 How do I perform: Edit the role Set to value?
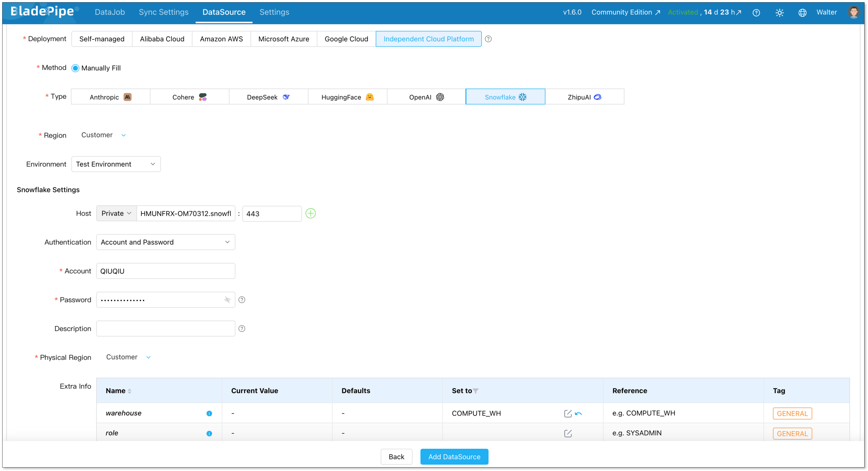click(x=568, y=433)
